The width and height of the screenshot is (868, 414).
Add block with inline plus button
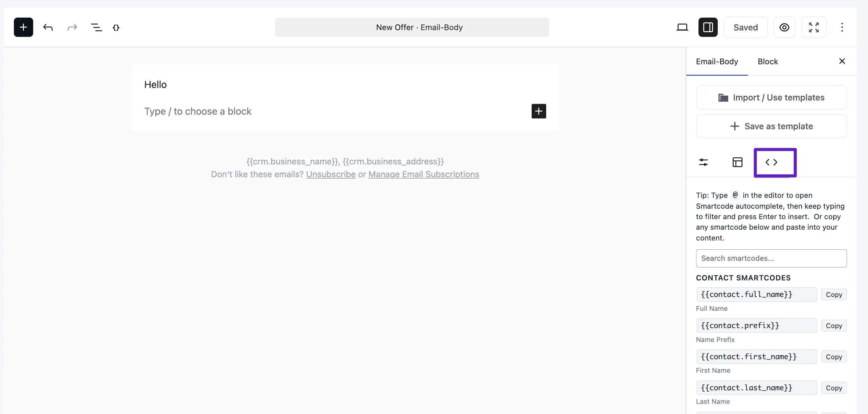pyautogui.click(x=539, y=111)
